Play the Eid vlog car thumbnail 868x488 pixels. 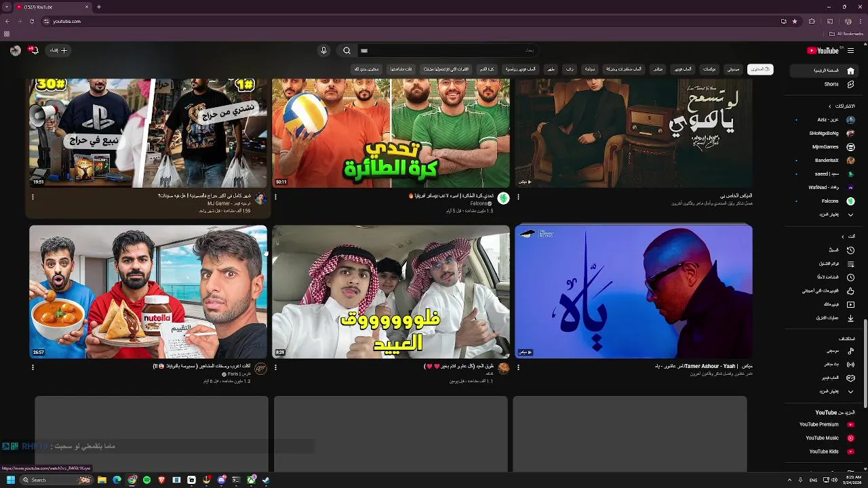click(x=391, y=291)
